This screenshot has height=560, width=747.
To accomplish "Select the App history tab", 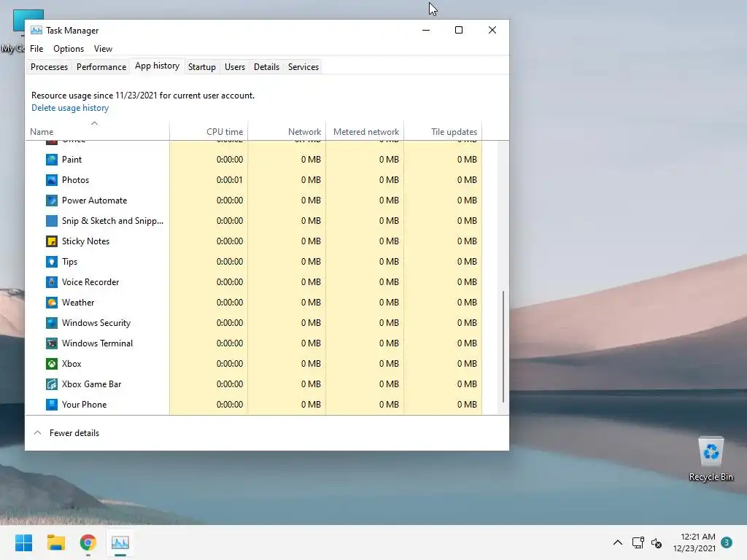I will [158, 66].
